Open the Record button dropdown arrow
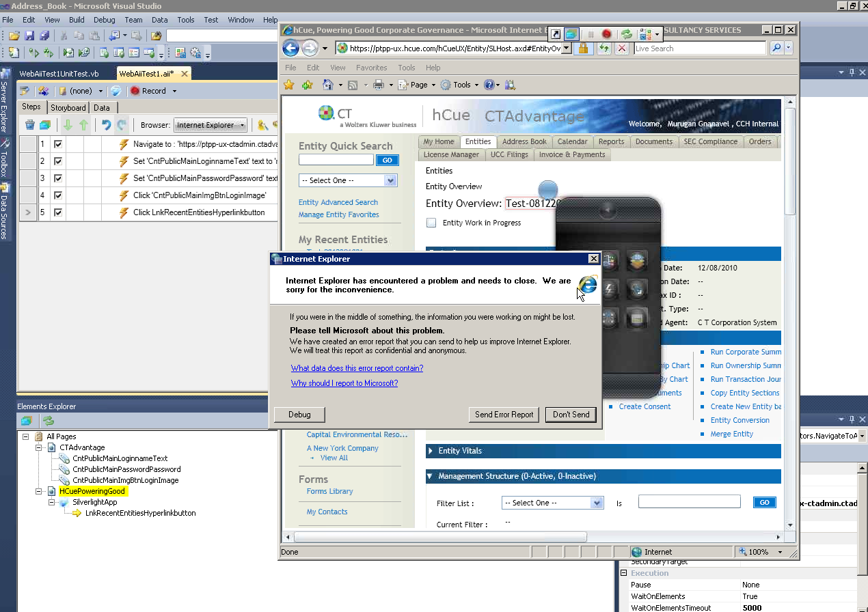The image size is (868, 612). (174, 91)
